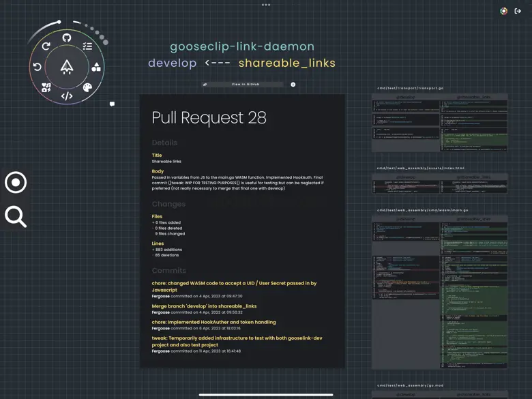Open the HookAuther and token handling commit
The width and height of the screenshot is (532, 399).
[x=213, y=322]
